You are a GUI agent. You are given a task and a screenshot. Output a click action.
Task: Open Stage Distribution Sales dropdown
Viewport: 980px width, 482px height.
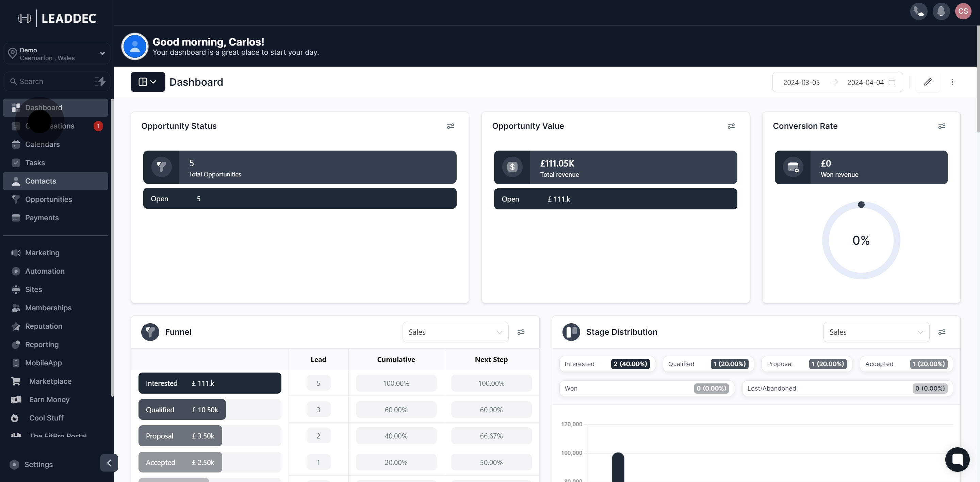tap(876, 332)
